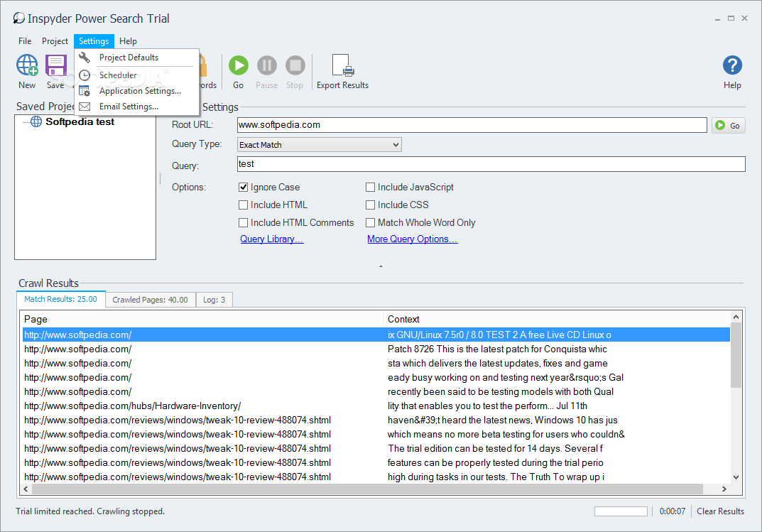Collapse settings panel using small arrow
This screenshot has width=762, height=532.
click(381, 266)
